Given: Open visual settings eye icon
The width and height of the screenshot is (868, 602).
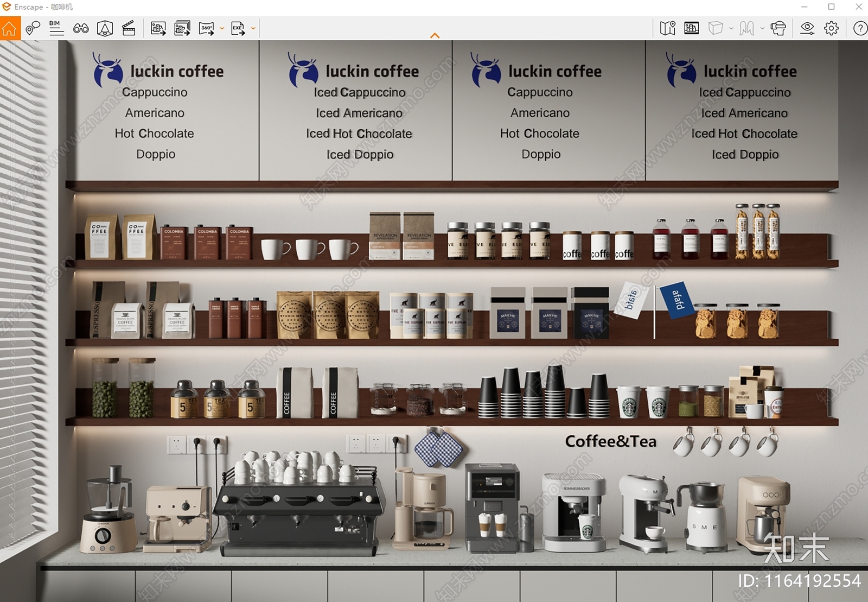Looking at the screenshot, I should [x=807, y=28].
